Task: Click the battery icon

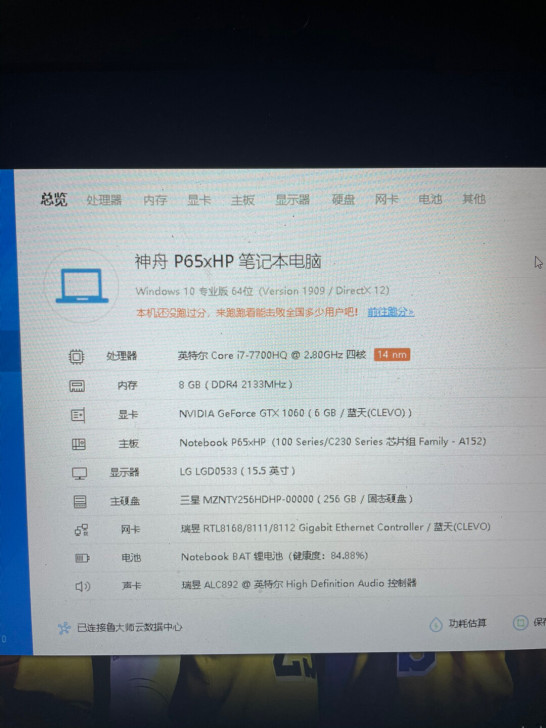Action: (x=82, y=558)
